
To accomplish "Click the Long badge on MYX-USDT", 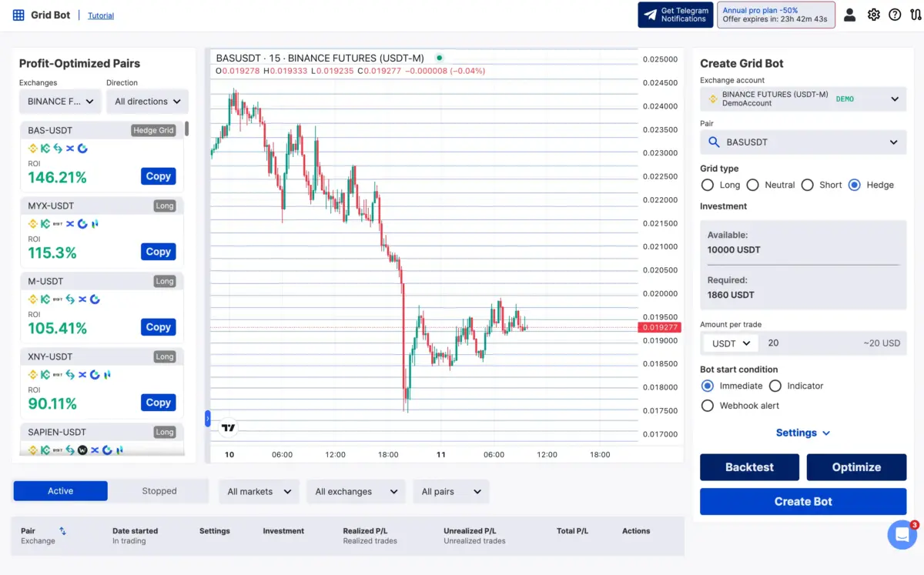I will coord(165,206).
